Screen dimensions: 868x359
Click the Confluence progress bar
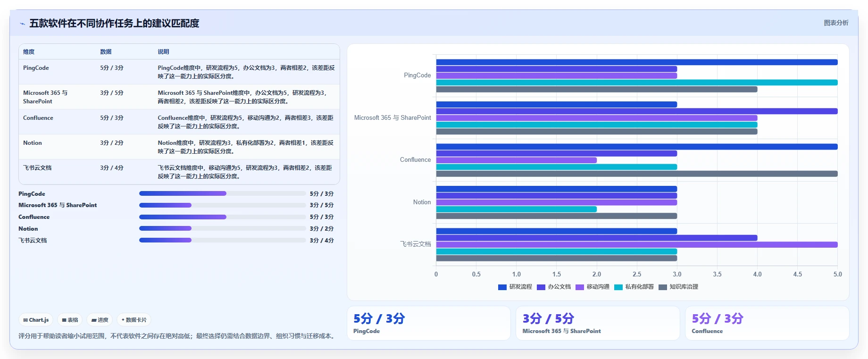(x=222, y=217)
